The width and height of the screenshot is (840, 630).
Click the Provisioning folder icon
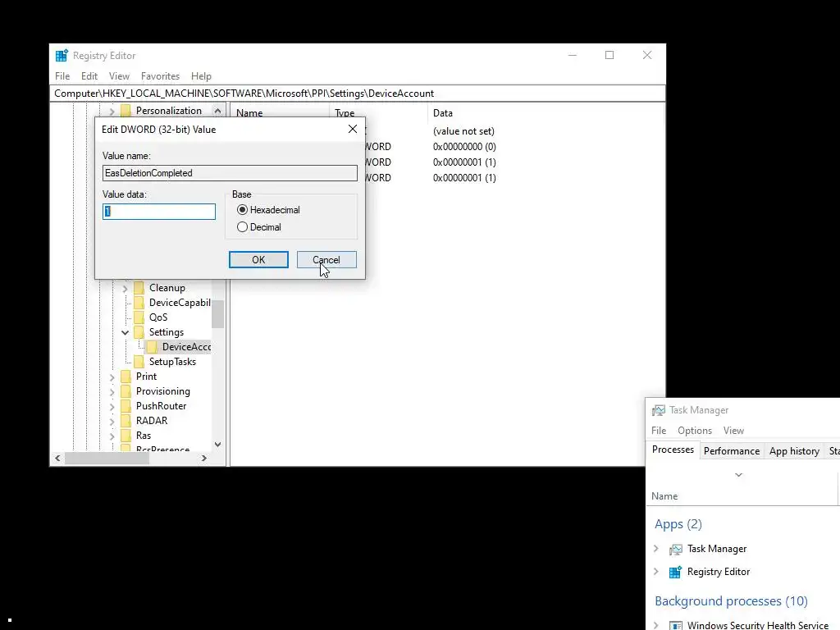pyautogui.click(x=126, y=391)
